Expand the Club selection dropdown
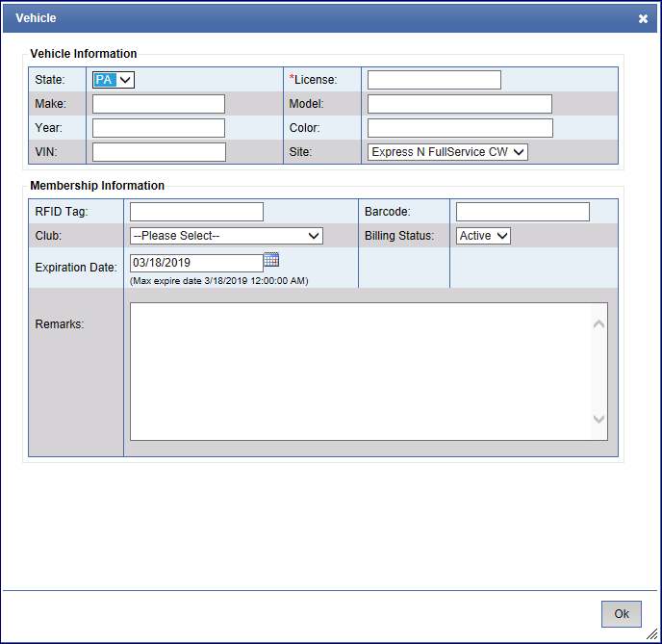 (226, 236)
